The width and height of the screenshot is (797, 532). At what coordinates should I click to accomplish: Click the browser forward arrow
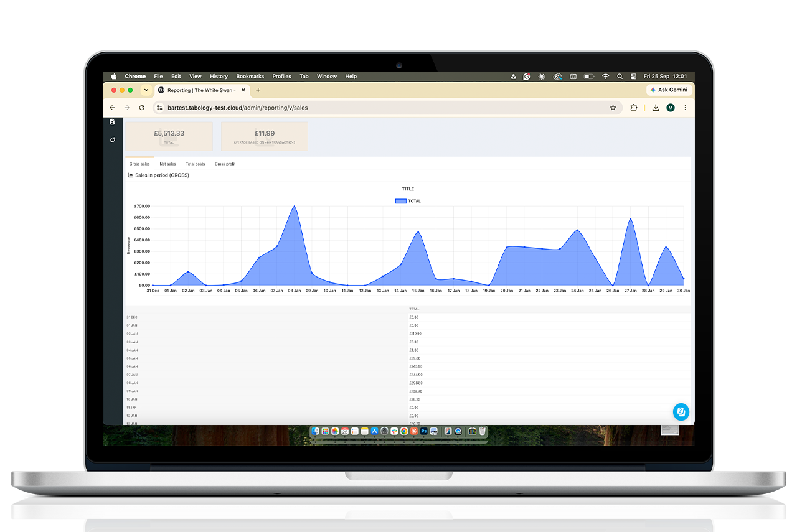[127, 108]
